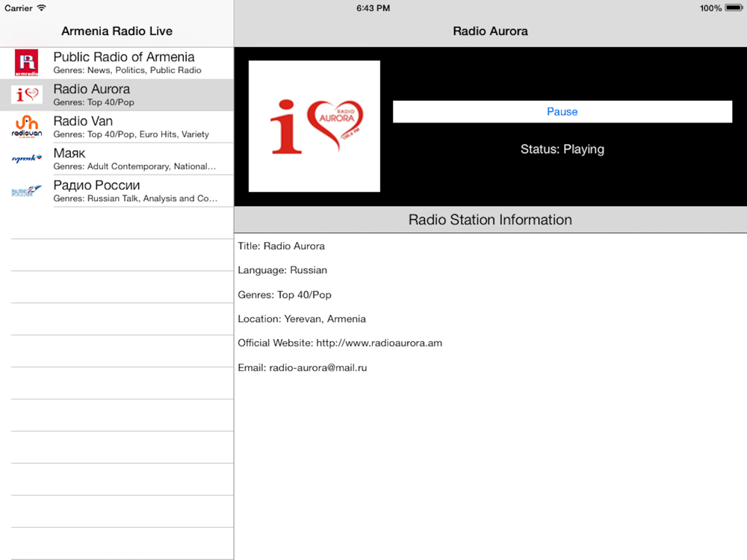Click 'Genres: Top 40/Pop, Euro Hits, Variety' subtitle
The image size is (747, 560).
click(x=131, y=134)
